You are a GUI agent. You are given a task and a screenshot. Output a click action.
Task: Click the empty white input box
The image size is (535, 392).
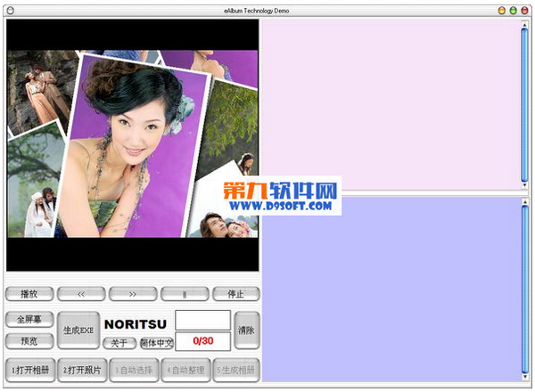pyautogui.click(x=202, y=320)
